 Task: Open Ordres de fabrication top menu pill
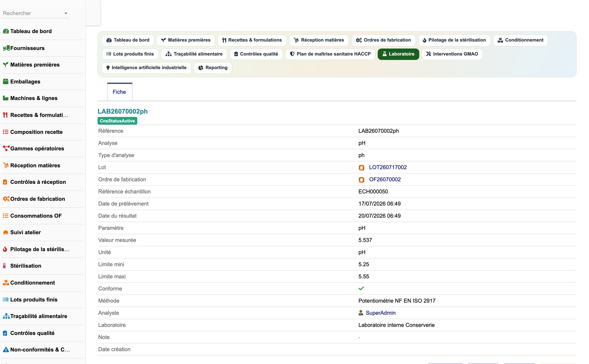click(x=383, y=40)
